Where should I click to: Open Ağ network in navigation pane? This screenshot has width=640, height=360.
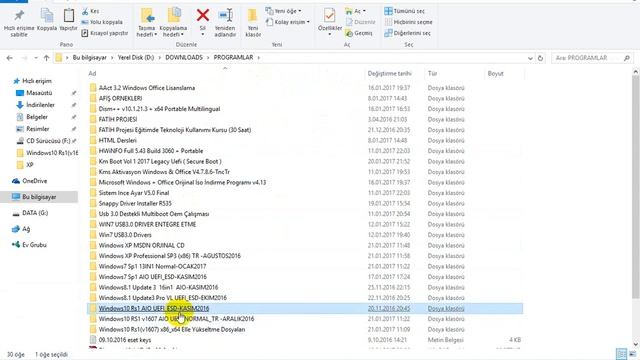26,229
